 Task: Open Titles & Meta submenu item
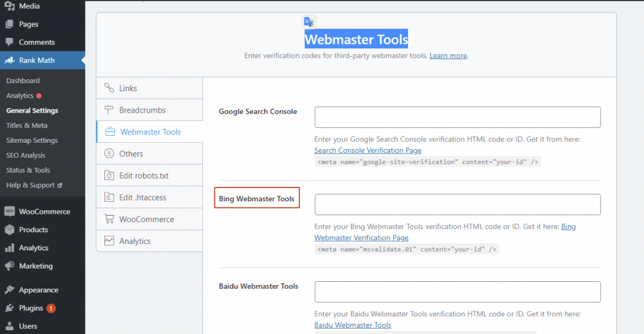26,125
